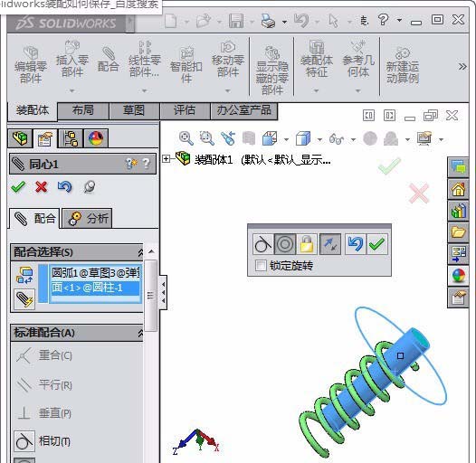Screen dimensions: 476x463
Task: Open File Explorer folder icon in task pane
Action: point(458,232)
